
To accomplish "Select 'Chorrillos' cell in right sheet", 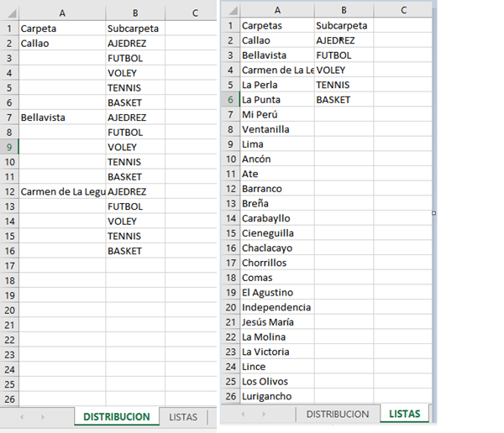I will [x=277, y=263].
